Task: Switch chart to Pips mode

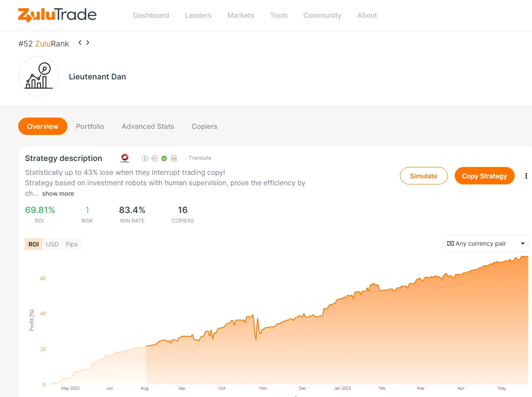Action: tap(72, 244)
